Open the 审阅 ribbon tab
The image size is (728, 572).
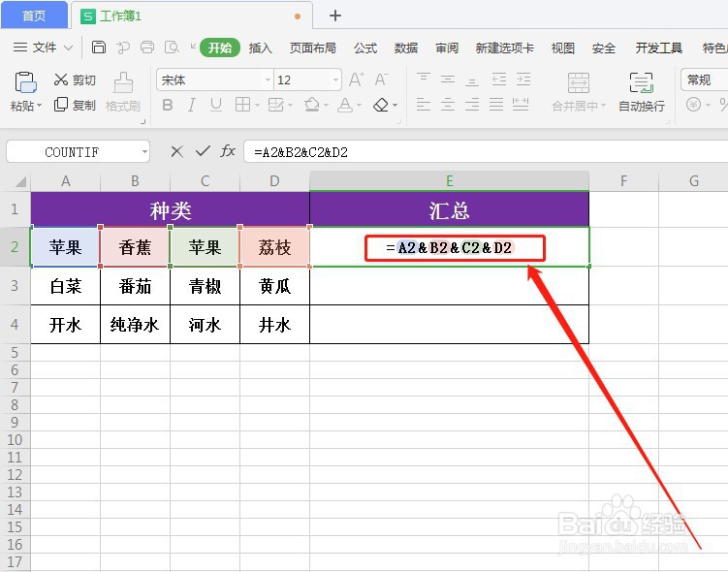[x=447, y=48]
